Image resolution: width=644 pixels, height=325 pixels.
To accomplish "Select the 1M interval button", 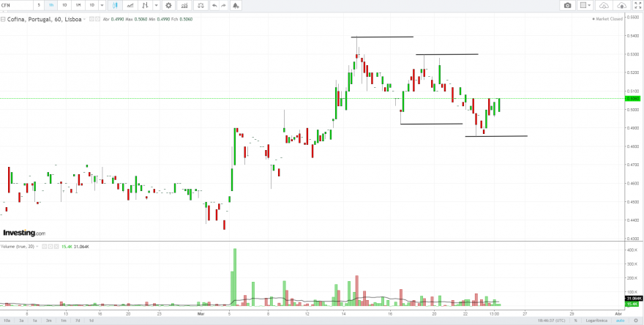I will (x=78, y=5).
